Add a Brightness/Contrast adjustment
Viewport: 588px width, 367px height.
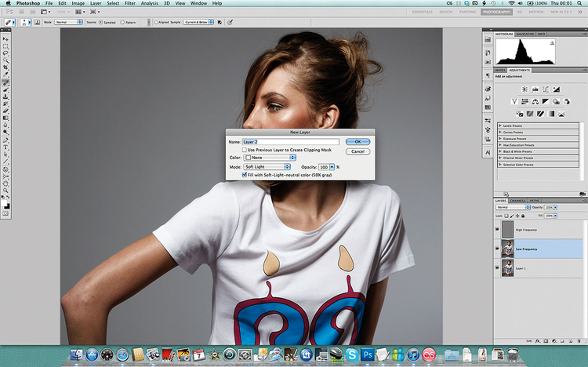pos(524,89)
